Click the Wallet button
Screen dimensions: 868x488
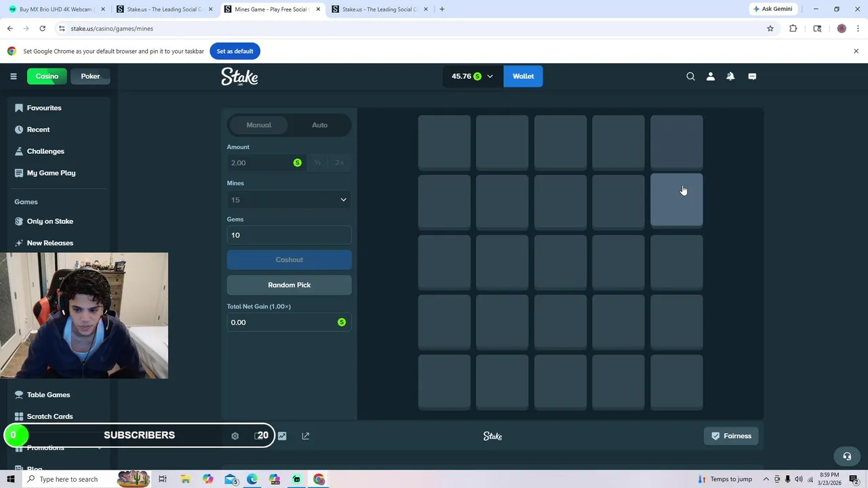click(x=523, y=77)
